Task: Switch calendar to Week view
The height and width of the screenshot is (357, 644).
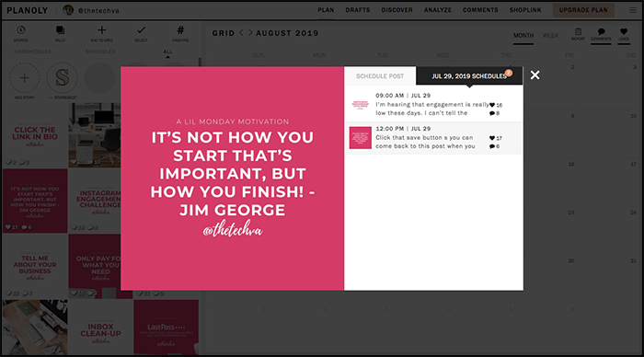Action: [x=550, y=36]
